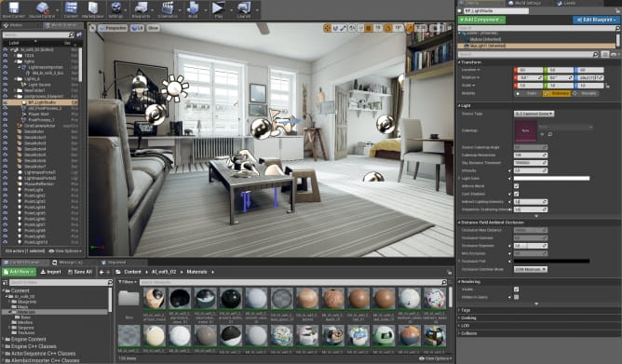Toggle the Visible checkbox under Rendering

pyautogui.click(x=516, y=289)
